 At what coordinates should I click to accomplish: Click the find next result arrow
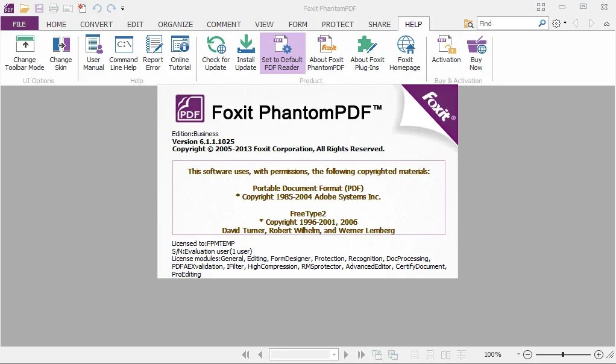tap(591, 24)
